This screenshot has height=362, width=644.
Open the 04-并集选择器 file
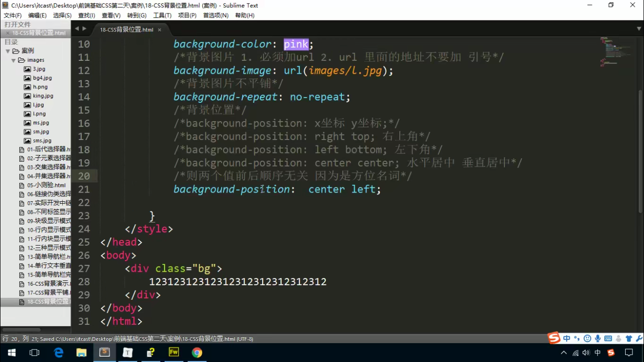point(49,176)
